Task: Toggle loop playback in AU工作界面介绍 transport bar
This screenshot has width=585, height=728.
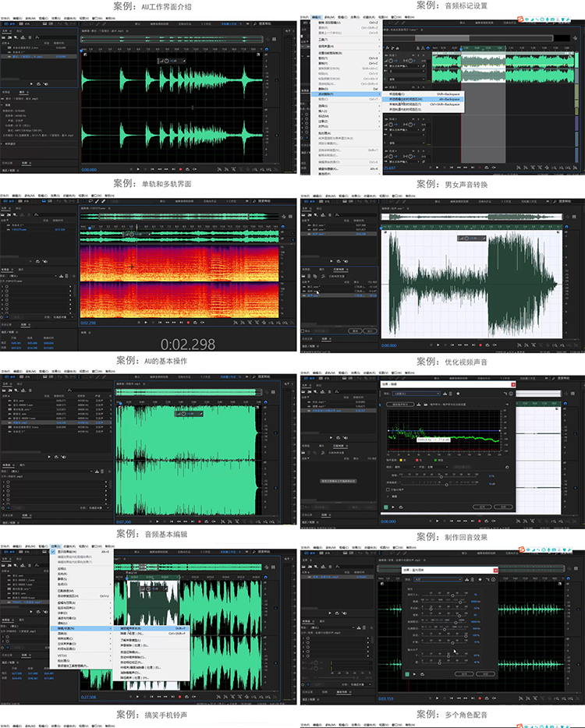Action: tap(187, 169)
